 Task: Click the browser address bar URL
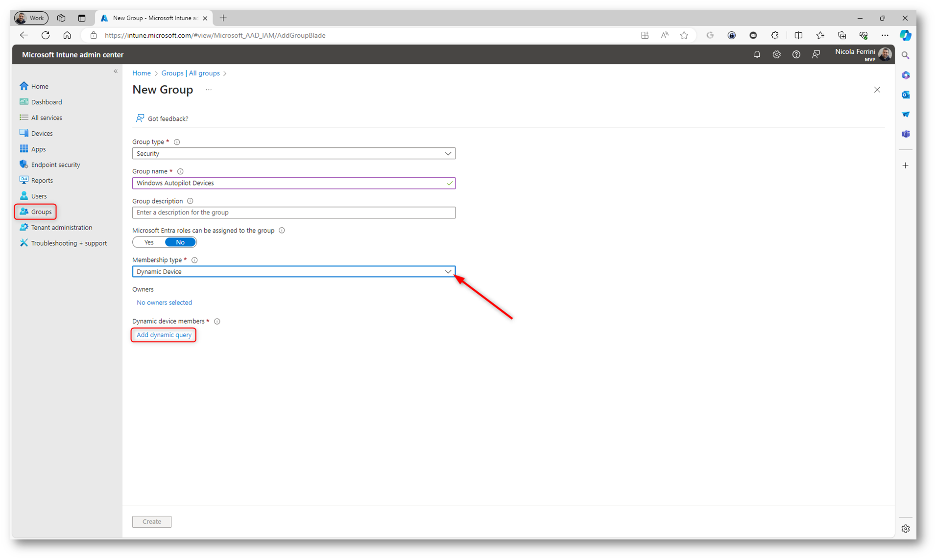215,35
